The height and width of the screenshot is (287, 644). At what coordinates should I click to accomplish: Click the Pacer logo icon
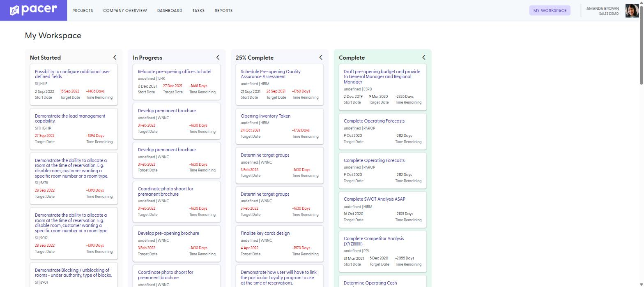[15, 10]
